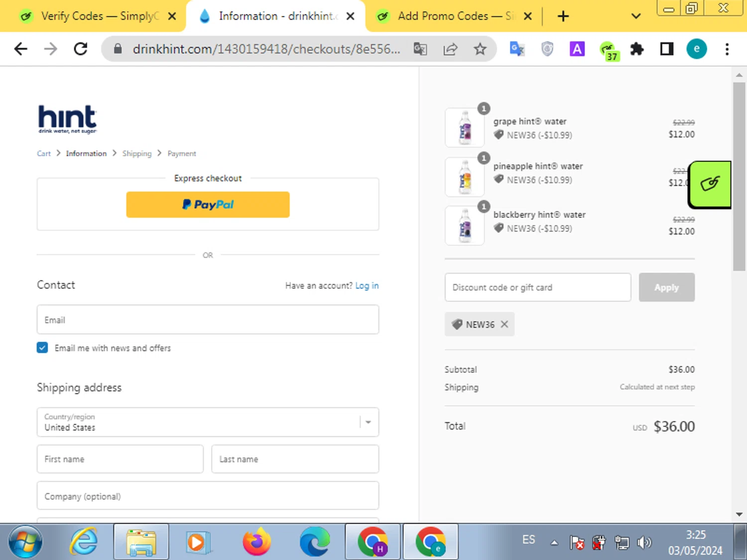747x560 pixels.
Task: Open the tab search dropdown arrow
Action: pos(636,16)
